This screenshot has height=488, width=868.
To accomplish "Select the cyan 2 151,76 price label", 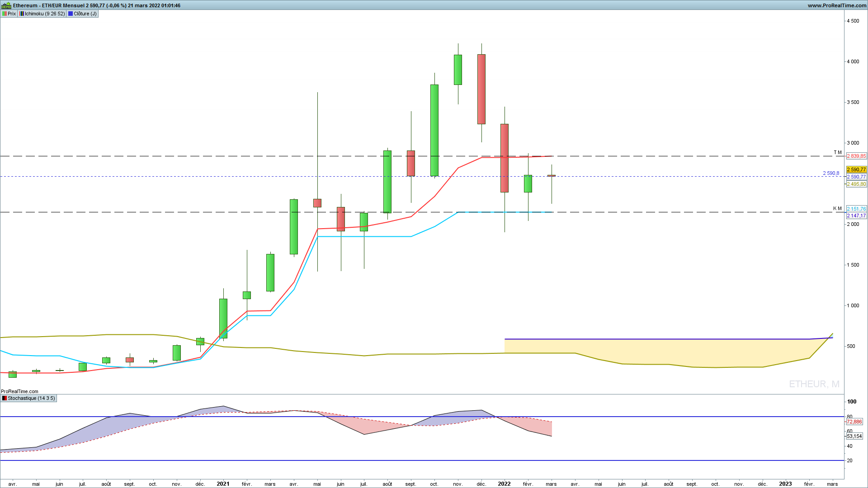I will 856,209.
